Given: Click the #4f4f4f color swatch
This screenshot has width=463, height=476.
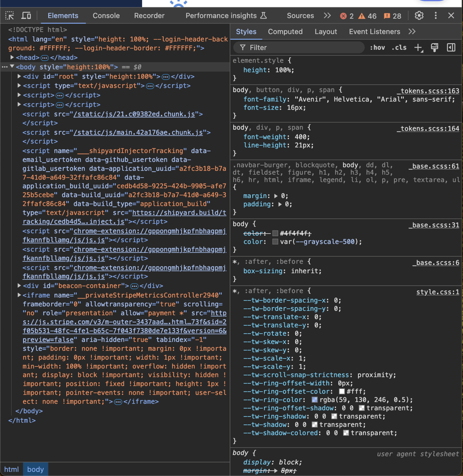Looking at the screenshot, I should 275,233.
